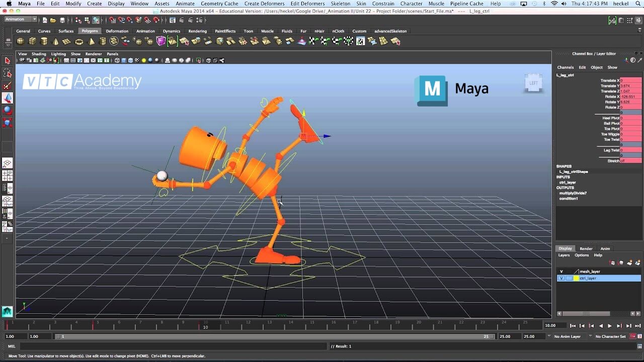
Task: Activate the Lasso select tool
Action: tap(7, 73)
